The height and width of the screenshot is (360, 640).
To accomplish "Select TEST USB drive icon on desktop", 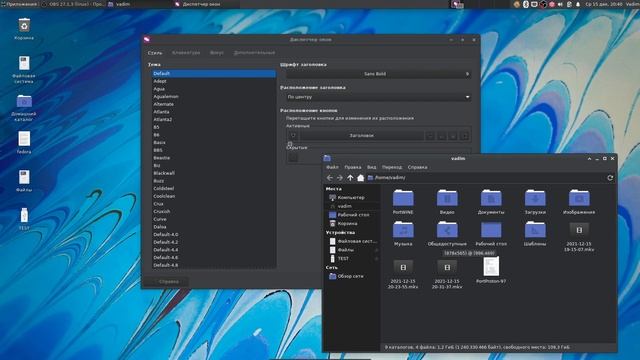I will click(24, 219).
